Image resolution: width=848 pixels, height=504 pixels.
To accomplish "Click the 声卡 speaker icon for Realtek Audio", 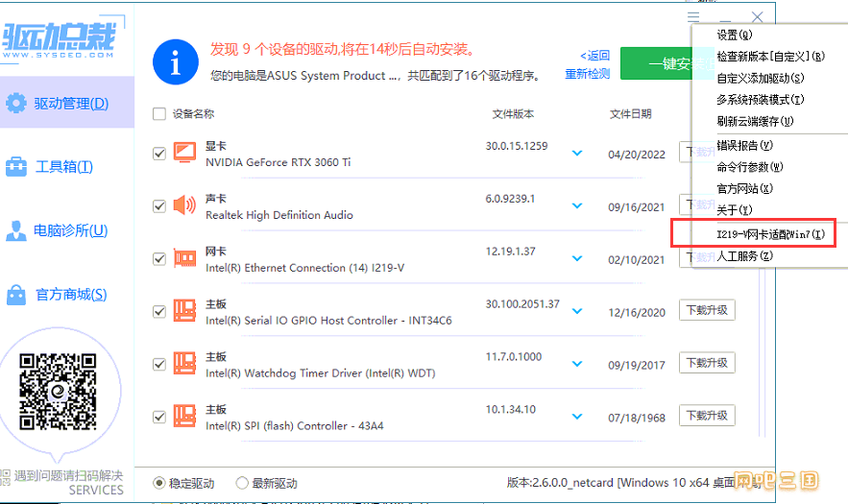I will (184, 205).
